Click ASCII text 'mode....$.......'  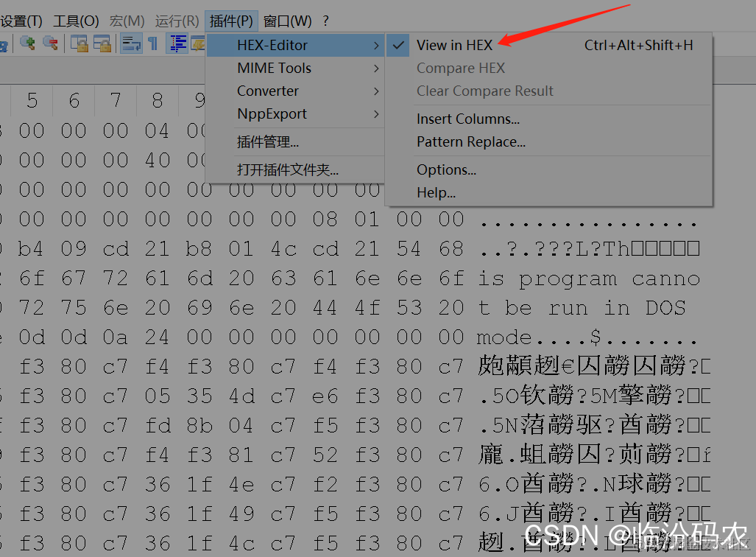(x=587, y=337)
